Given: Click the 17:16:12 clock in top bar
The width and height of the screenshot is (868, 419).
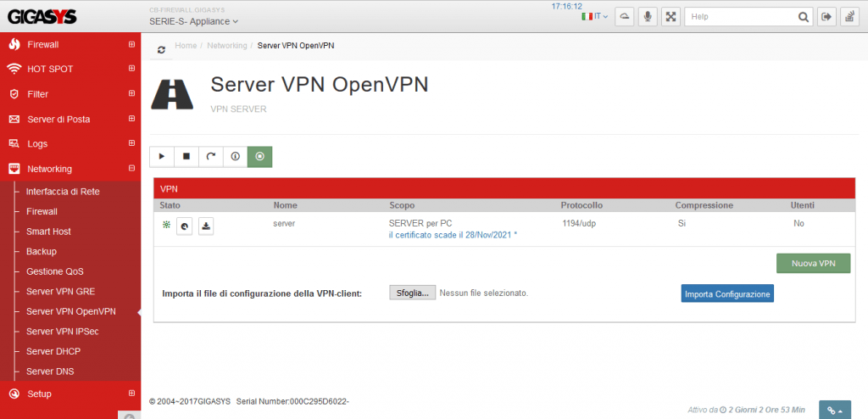Looking at the screenshot, I should click(567, 6).
